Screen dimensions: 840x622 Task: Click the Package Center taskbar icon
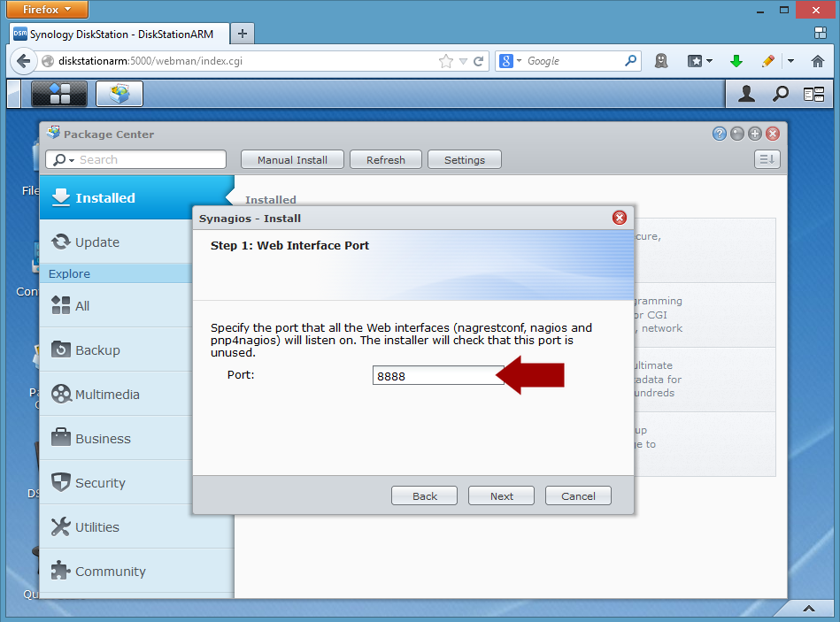click(x=119, y=94)
